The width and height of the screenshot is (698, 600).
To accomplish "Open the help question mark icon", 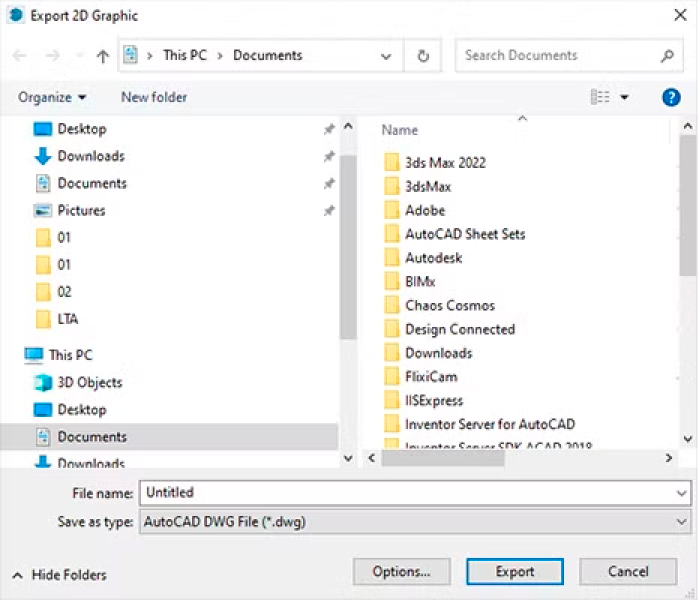I will 671,97.
